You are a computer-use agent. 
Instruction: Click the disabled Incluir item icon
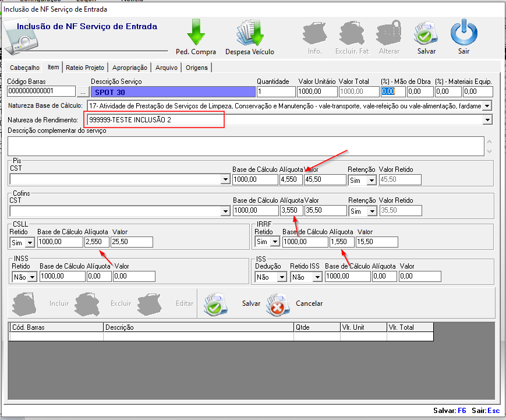pyautogui.click(x=24, y=304)
